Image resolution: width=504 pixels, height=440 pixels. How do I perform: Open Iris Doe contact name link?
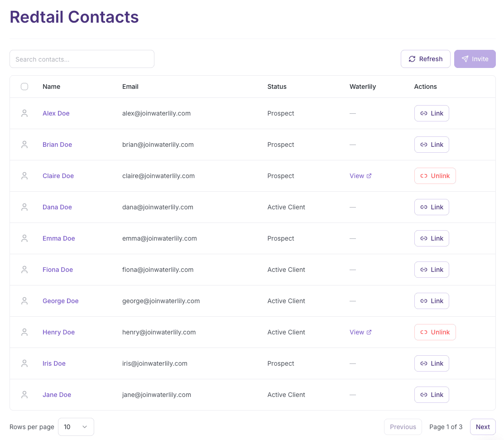pos(54,363)
